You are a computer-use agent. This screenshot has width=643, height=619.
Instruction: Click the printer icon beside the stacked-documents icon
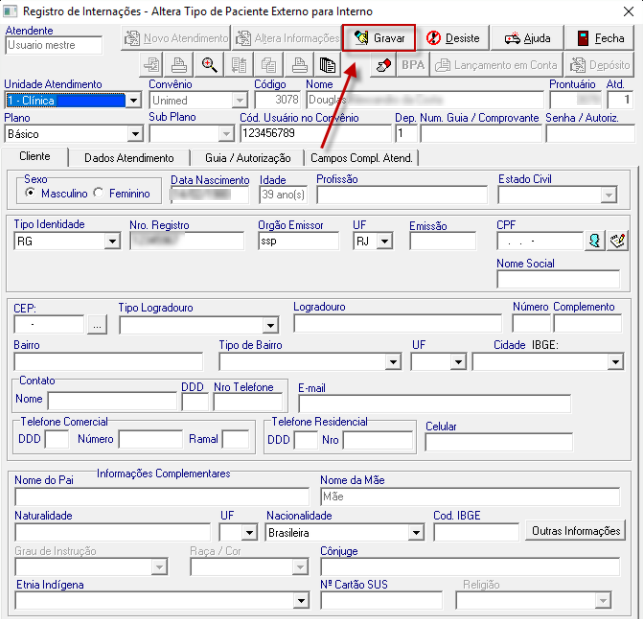pyautogui.click(x=300, y=65)
